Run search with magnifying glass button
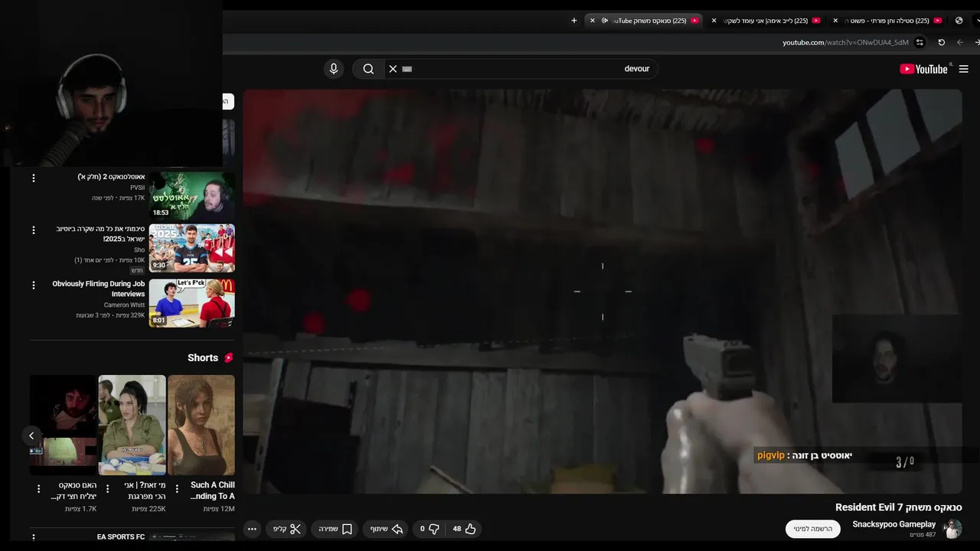Image resolution: width=980 pixels, height=551 pixels. (368, 69)
